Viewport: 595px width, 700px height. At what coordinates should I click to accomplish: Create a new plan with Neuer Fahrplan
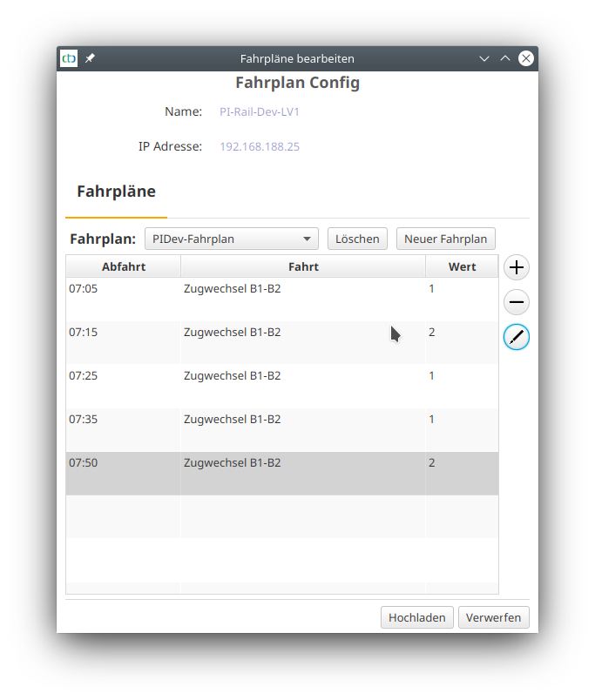[445, 239]
